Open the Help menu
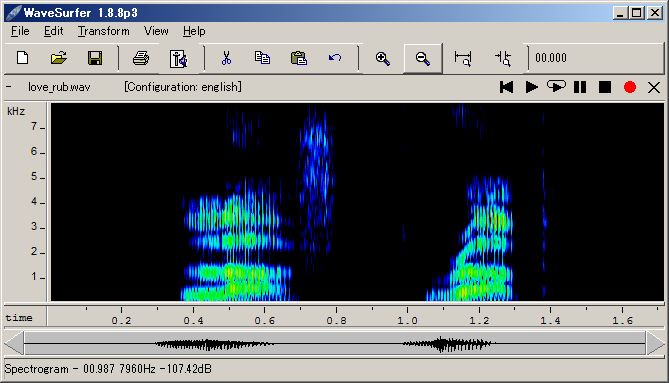The width and height of the screenshot is (669, 383). coord(194,31)
